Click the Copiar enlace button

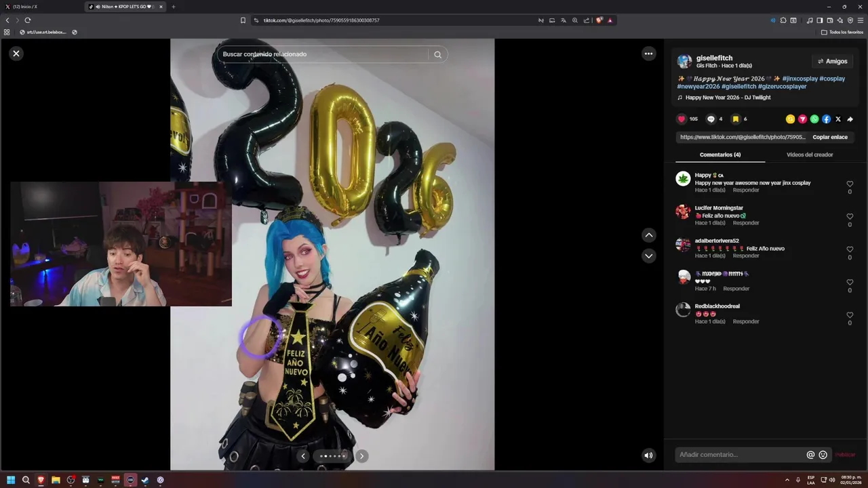coord(830,137)
